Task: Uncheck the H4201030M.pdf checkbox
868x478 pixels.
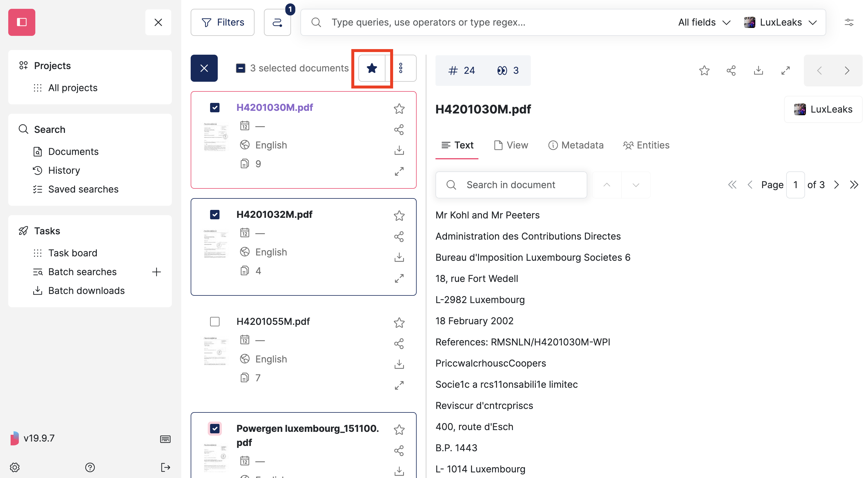Action: [x=214, y=107]
